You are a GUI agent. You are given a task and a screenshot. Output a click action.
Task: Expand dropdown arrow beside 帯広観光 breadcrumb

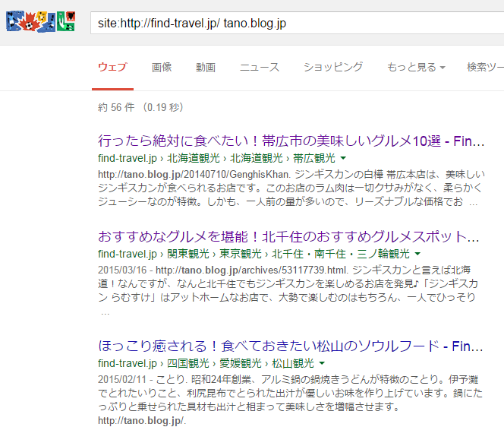[x=343, y=158]
